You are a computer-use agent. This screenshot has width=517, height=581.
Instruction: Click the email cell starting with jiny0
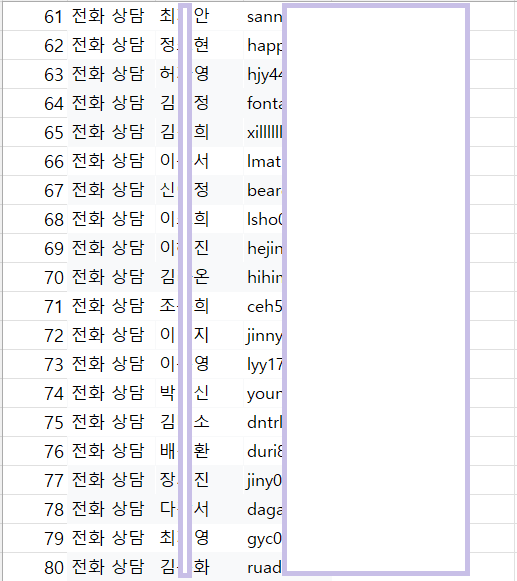tap(264, 480)
